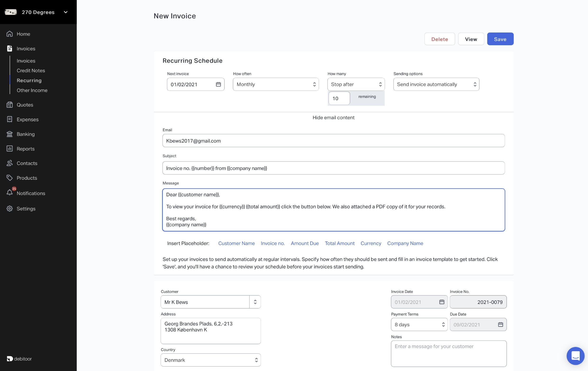Click the Banking building icon

pyautogui.click(x=9, y=134)
